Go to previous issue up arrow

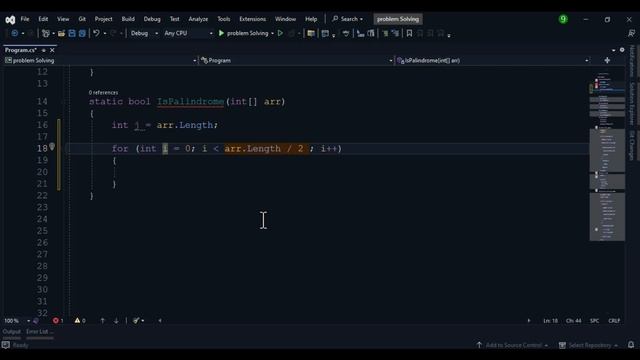click(x=102, y=320)
